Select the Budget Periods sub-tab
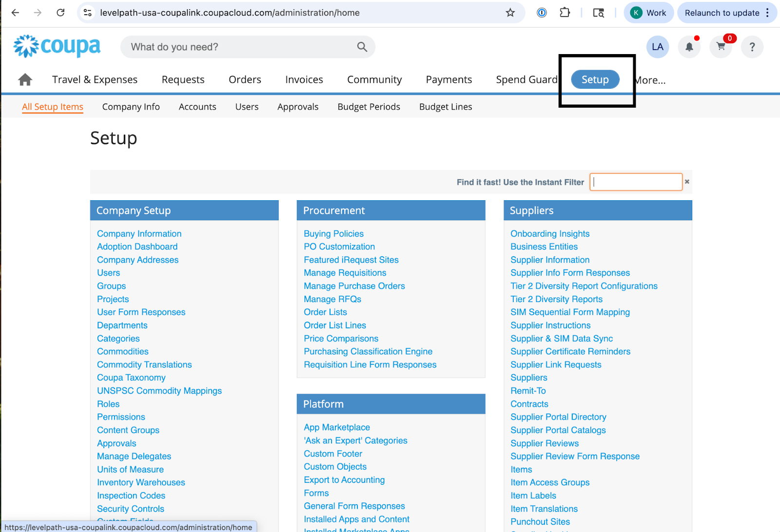This screenshot has height=532, width=780. coord(369,107)
